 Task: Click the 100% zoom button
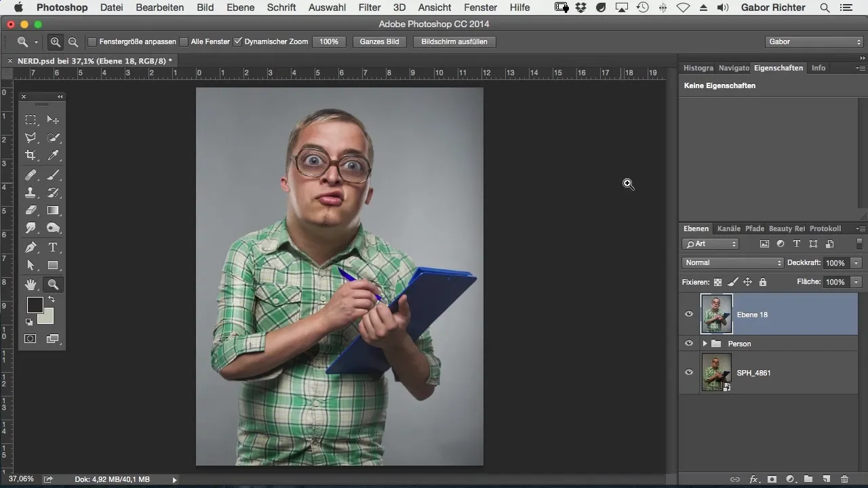[x=329, y=42]
